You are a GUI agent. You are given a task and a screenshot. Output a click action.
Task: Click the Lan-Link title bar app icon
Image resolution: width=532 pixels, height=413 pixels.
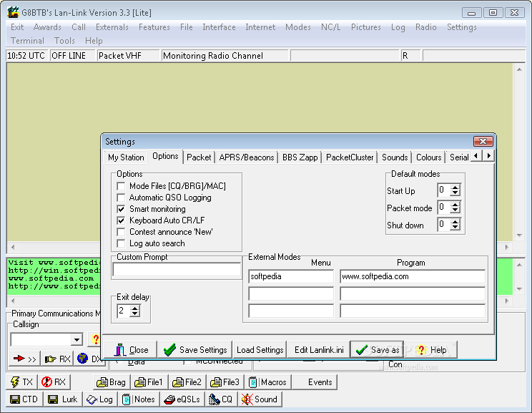13,13
